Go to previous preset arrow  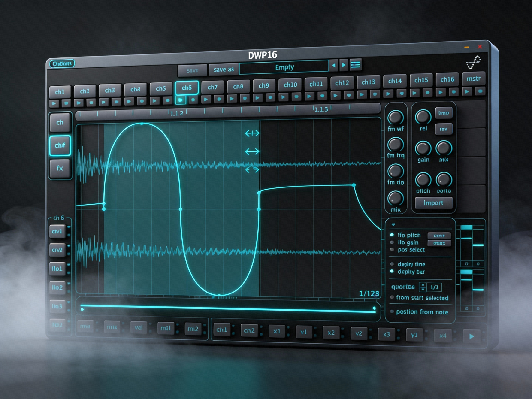[x=333, y=65]
